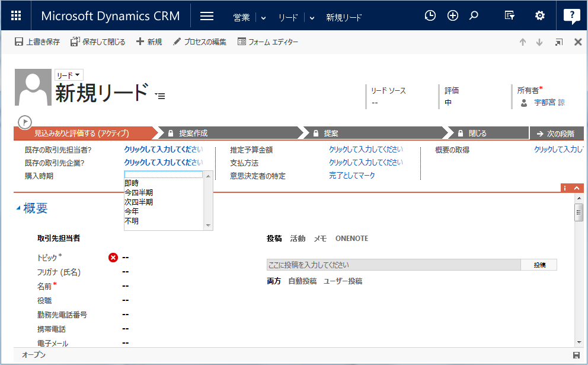Open settings gear in navigation bar
Image resolution: width=588 pixels, height=365 pixels.
pos(539,15)
